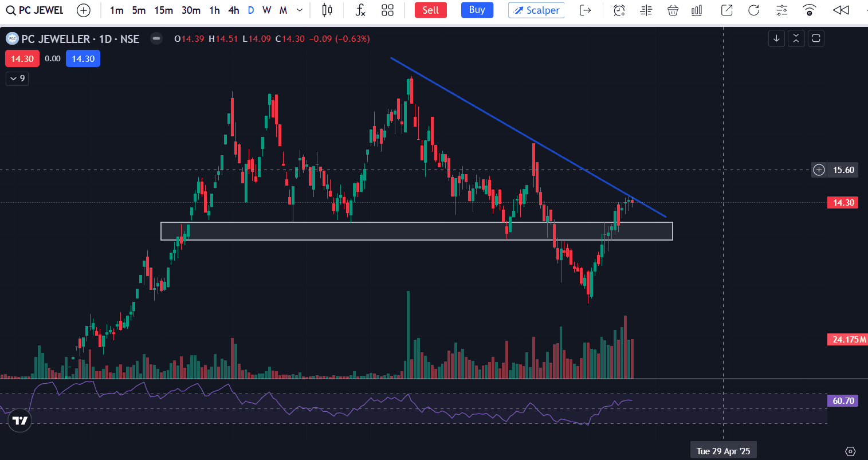Collapse the pane with the chevrons icon

tap(796, 38)
